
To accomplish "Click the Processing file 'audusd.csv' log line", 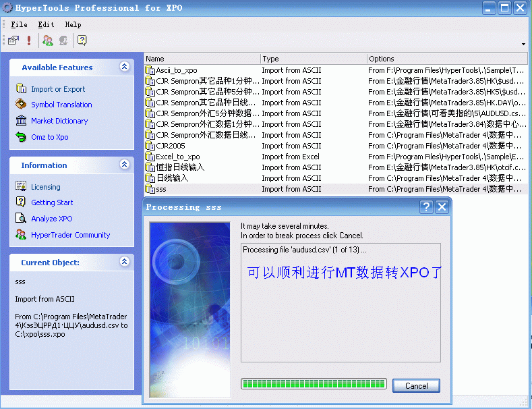I will pyautogui.click(x=304, y=250).
